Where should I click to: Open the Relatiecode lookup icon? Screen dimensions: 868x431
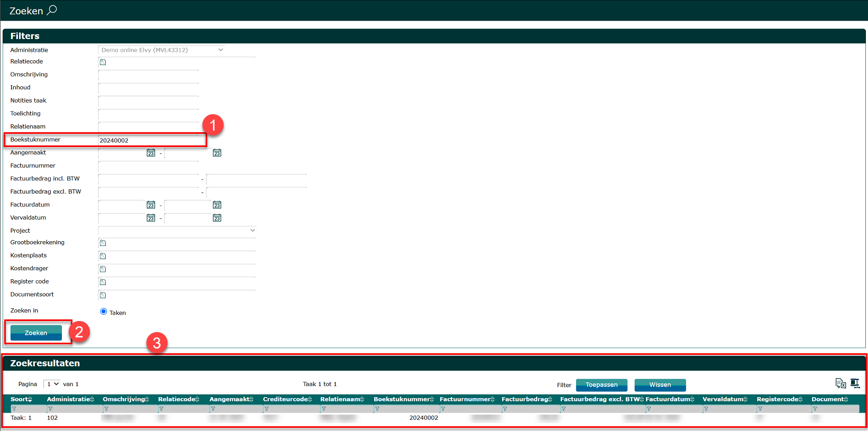[103, 62]
